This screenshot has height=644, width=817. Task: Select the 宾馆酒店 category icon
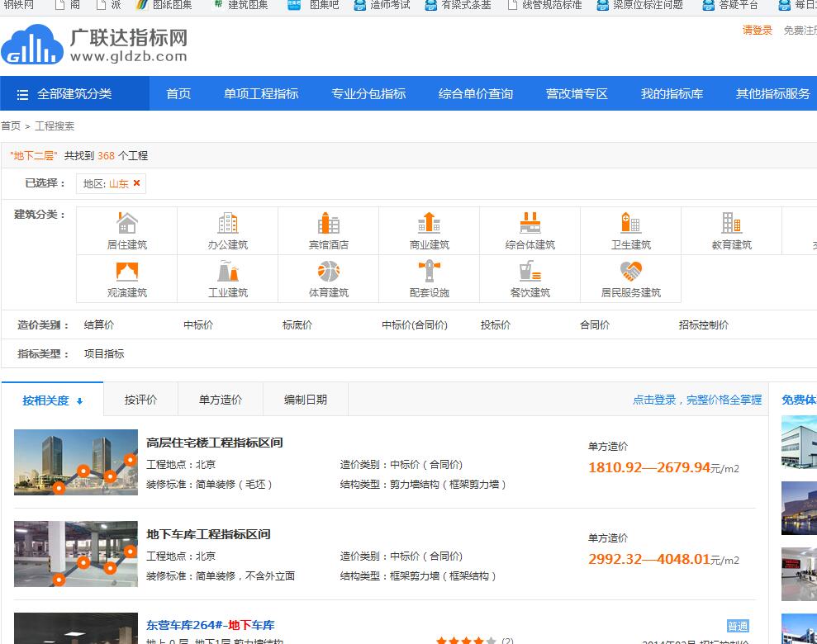329,224
